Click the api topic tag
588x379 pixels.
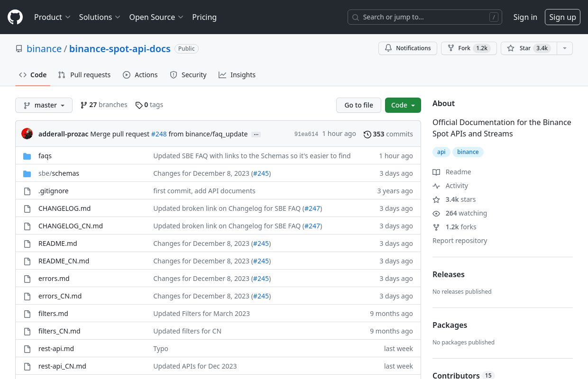pos(441,152)
